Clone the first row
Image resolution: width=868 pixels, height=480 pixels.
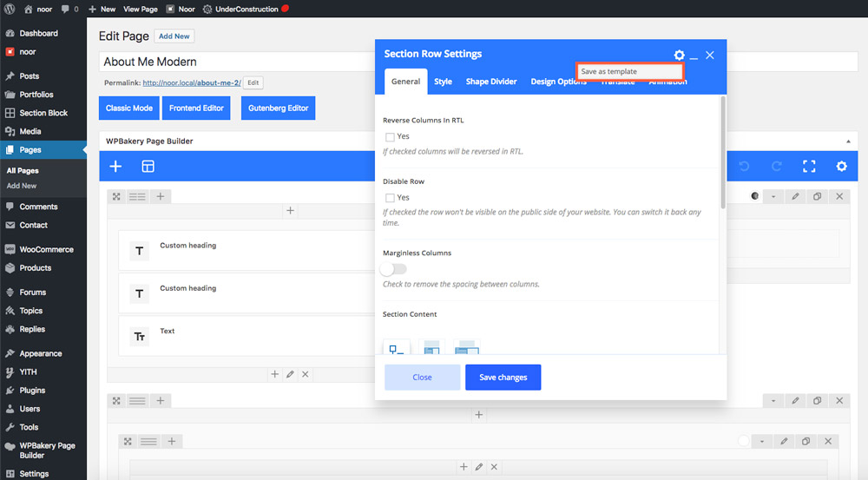pyautogui.click(x=817, y=196)
